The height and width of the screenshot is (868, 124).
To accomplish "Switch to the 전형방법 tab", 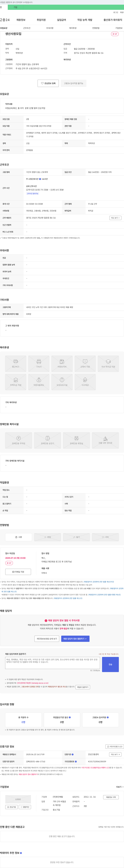I will click(96, 28).
